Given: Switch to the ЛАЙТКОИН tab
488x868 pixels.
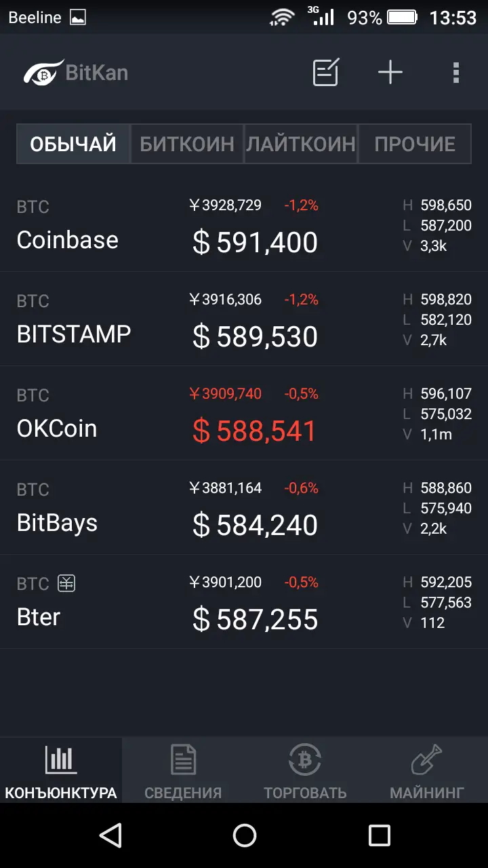Looking at the screenshot, I should point(301,144).
